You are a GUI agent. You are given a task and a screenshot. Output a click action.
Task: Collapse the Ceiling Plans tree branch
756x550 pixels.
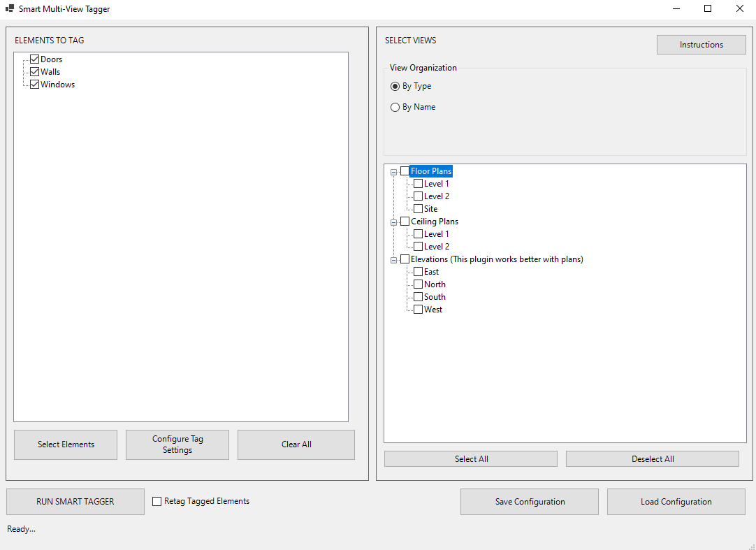[x=393, y=221]
